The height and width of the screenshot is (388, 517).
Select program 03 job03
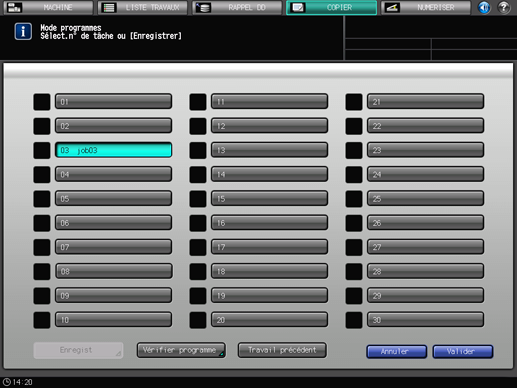113,150
